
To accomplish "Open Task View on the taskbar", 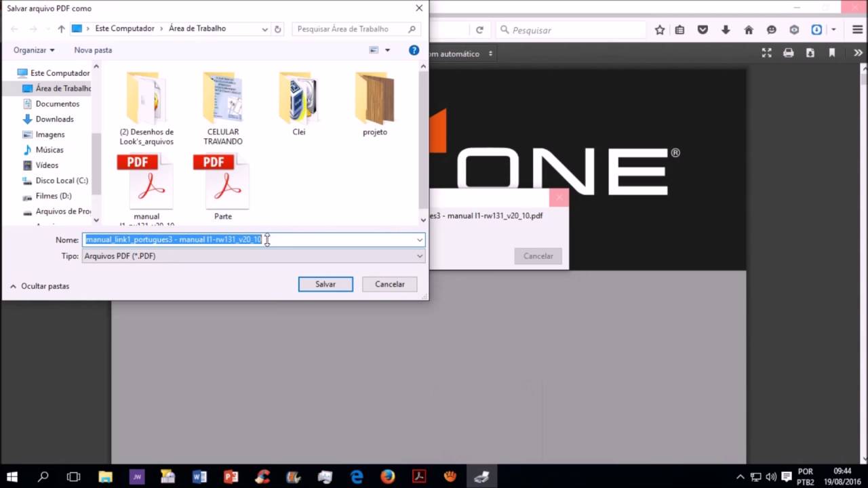I will (73, 476).
